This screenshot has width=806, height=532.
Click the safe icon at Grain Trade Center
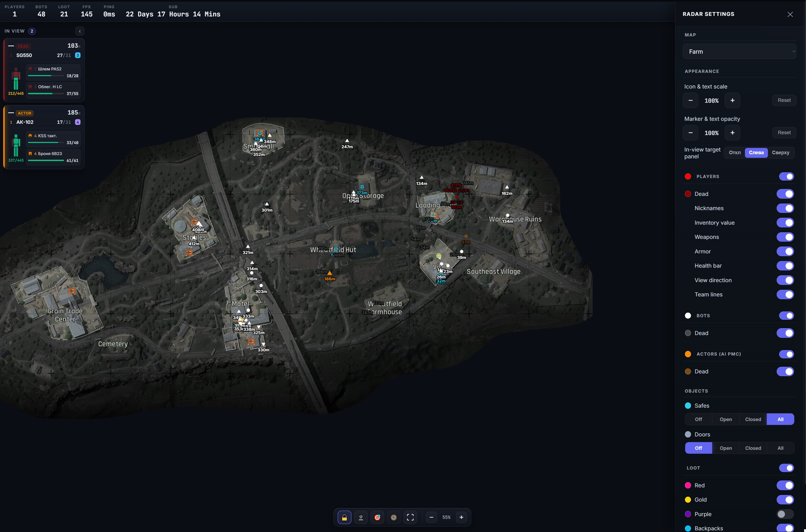click(72, 291)
